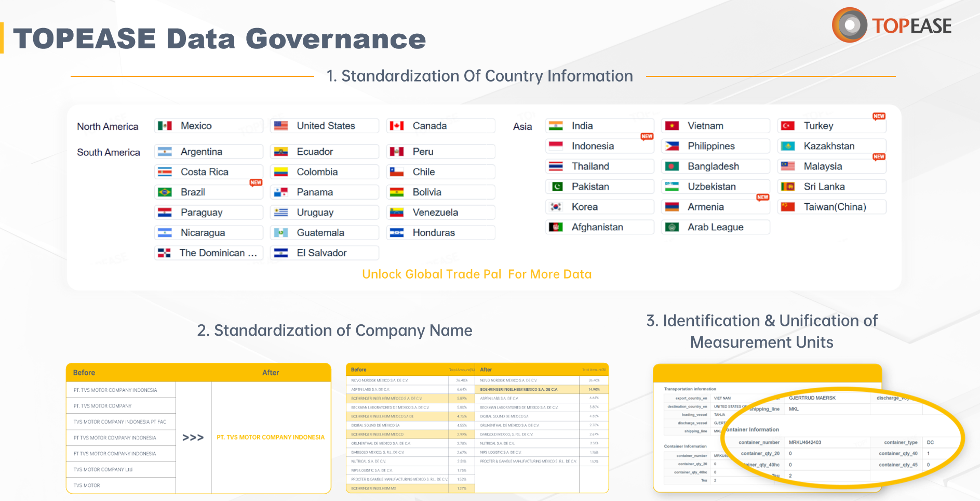This screenshot has height=501, width=980.
Task: Click the Philippines flag icon
Action: pos(672,146)
